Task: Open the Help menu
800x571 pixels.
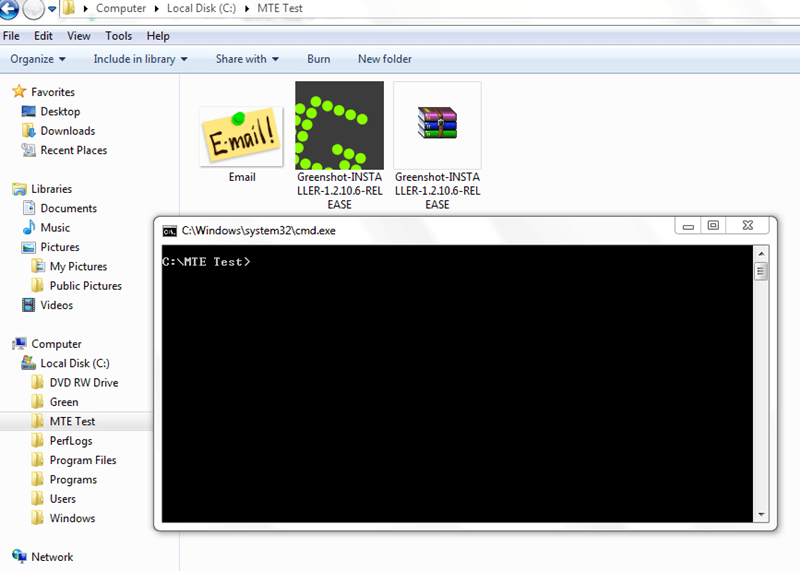Action: click(x=158, y=36)
